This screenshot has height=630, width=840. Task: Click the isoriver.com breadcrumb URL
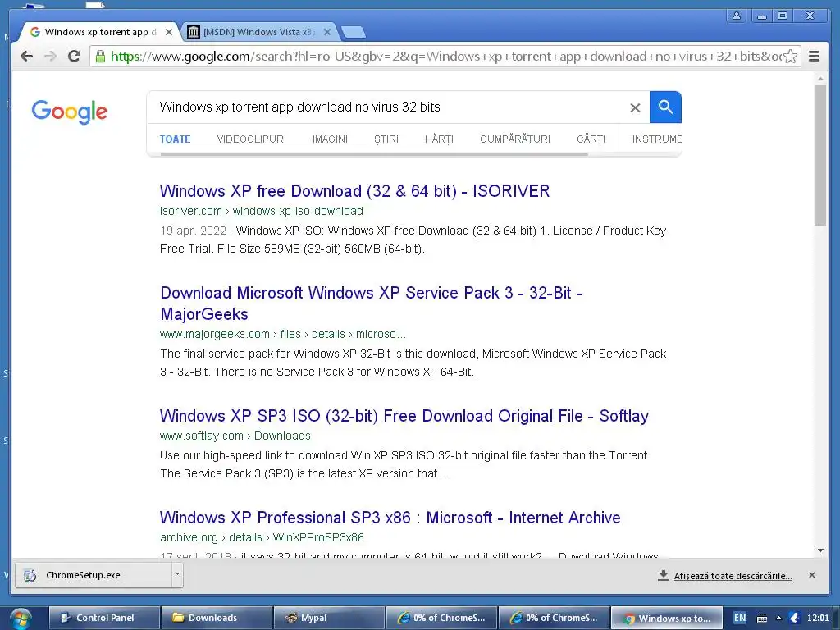[262, 211]
